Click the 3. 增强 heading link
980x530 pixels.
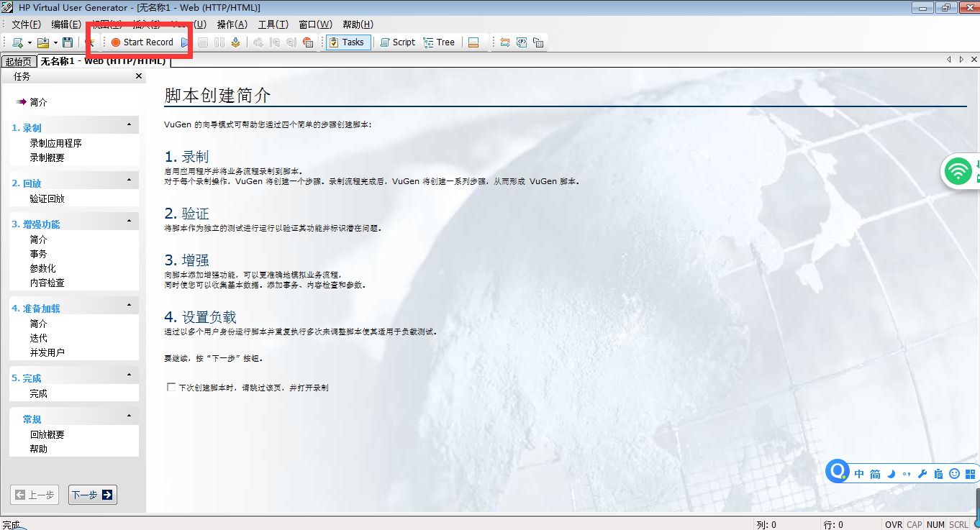click(x=186, y=260)
